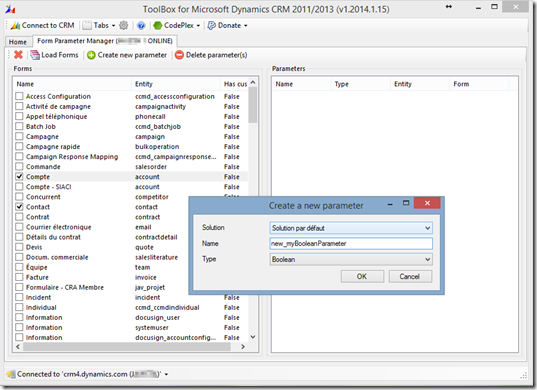Click the Parameters Entity column header

420,84
